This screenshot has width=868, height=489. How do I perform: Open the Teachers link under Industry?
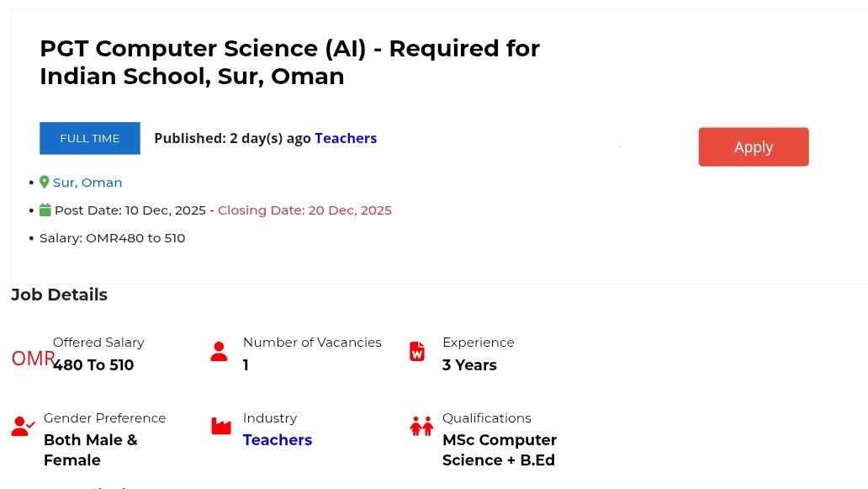278,440
